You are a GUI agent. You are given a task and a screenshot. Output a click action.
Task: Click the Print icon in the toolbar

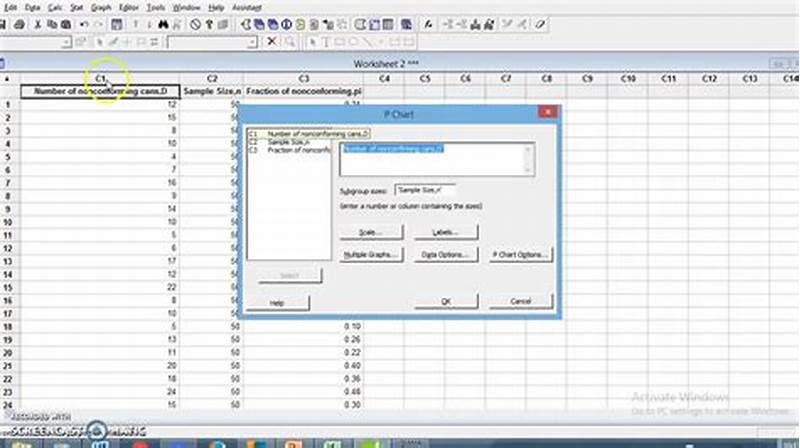(x=19, y=24)
